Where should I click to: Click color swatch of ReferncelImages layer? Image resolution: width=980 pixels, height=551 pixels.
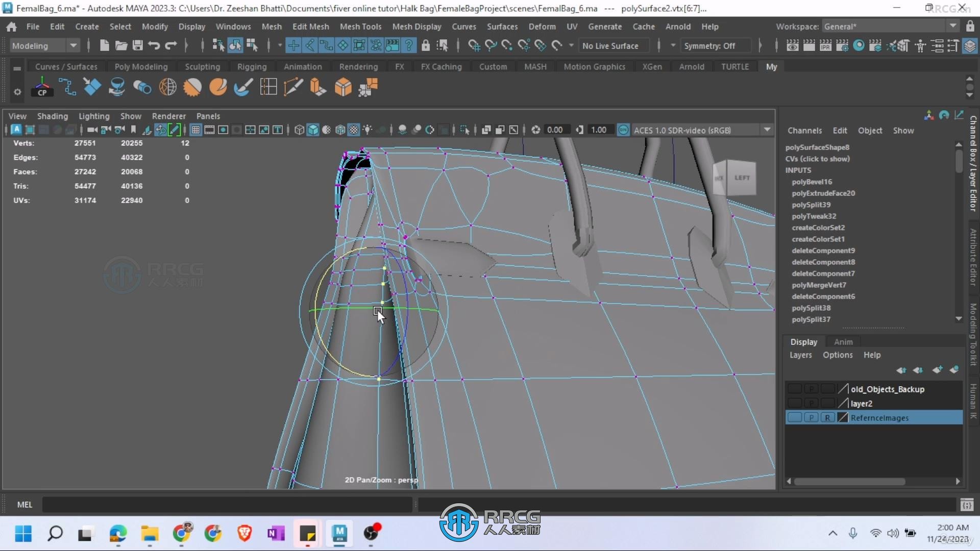coord(843,417)
